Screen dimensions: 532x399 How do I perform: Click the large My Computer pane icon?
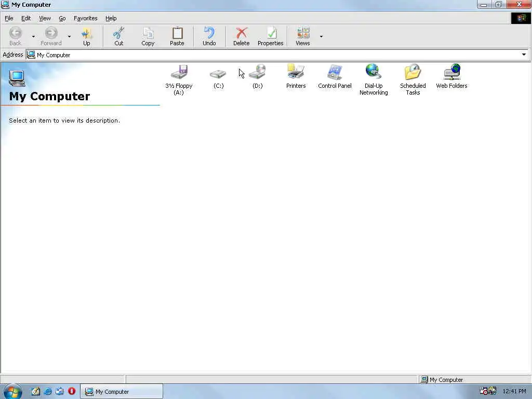tap(17, 78)
